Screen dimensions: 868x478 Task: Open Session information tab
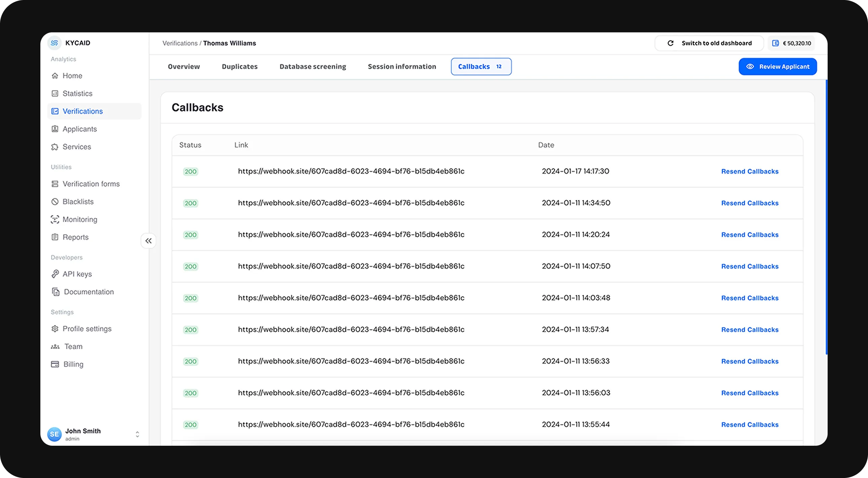[402, 66]
